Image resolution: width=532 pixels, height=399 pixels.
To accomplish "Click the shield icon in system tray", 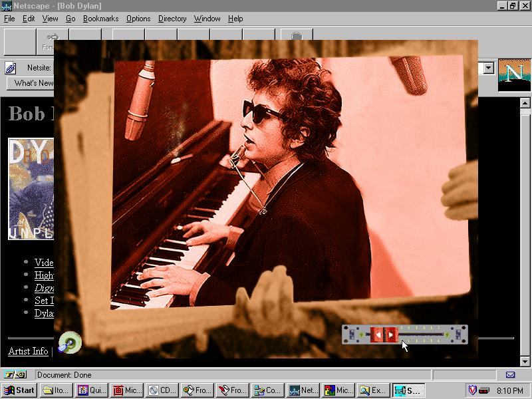I will click(x=472, y=390).
